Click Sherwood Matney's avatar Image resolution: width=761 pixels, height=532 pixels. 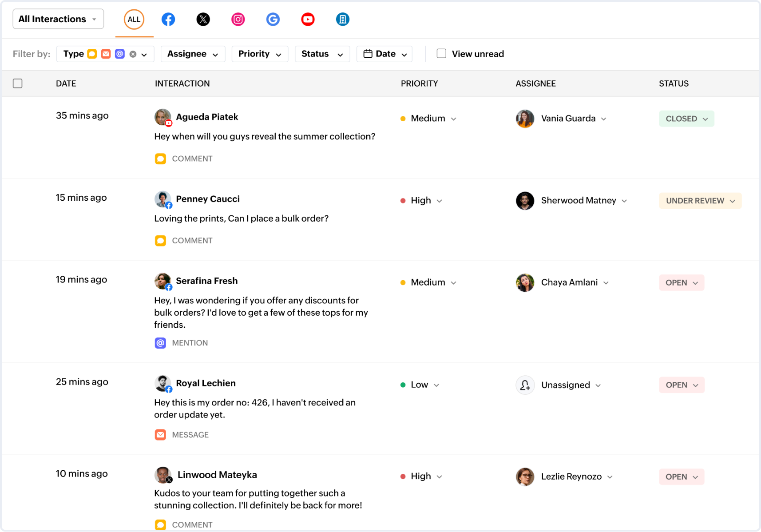pos(525,201)
